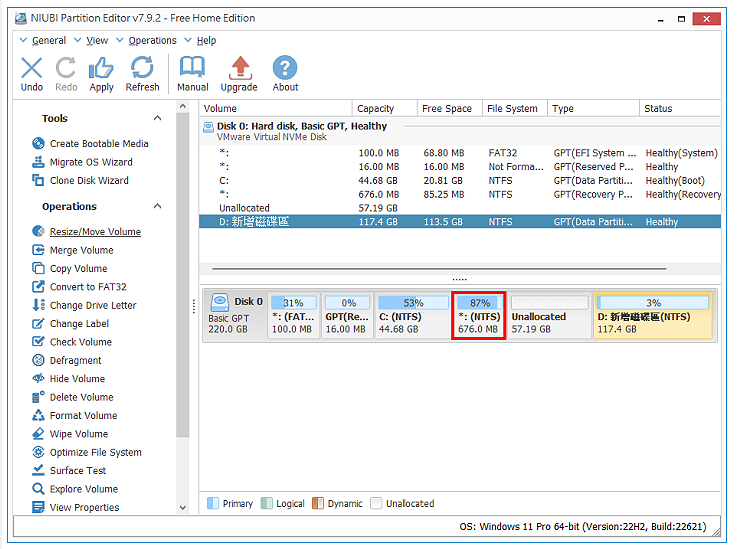This screenshot has height=549, width=737.
Task: Click the Status column header
Action: coord(680,108)
